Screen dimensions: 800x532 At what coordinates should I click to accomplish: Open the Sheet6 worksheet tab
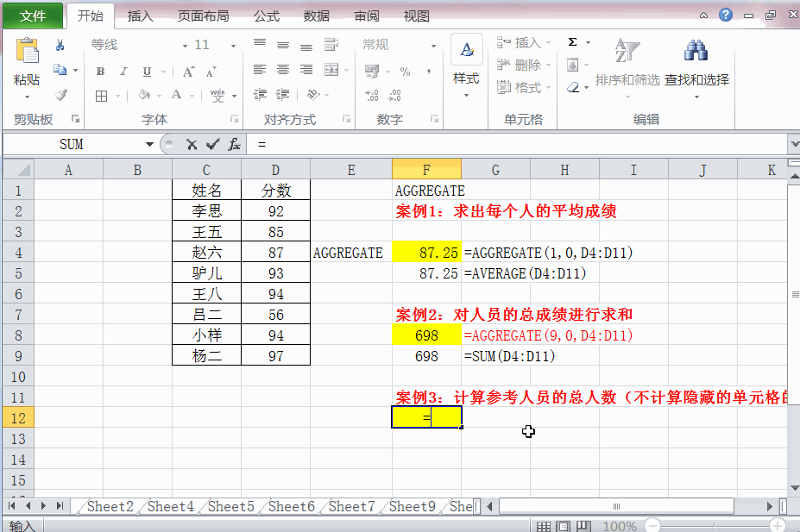[292, 506]
